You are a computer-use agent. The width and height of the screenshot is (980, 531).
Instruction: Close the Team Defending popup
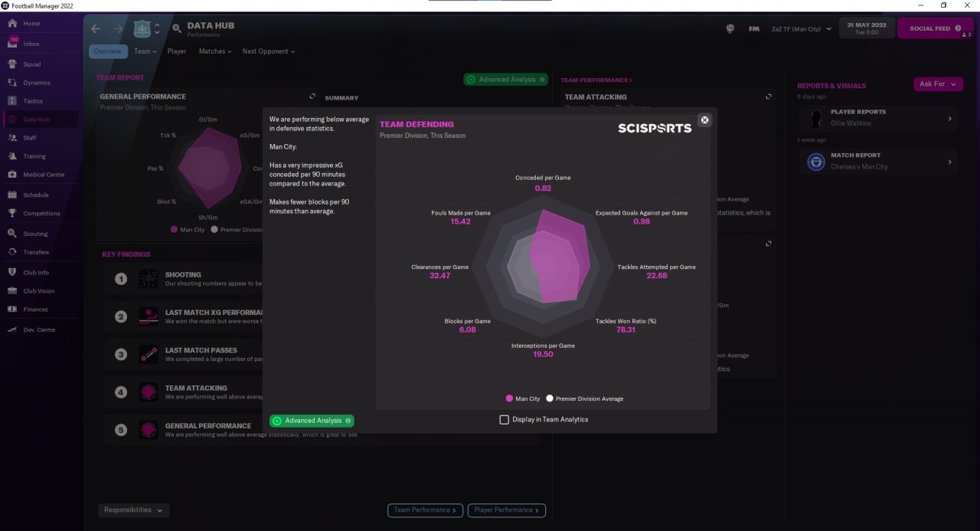click(705, 120)
